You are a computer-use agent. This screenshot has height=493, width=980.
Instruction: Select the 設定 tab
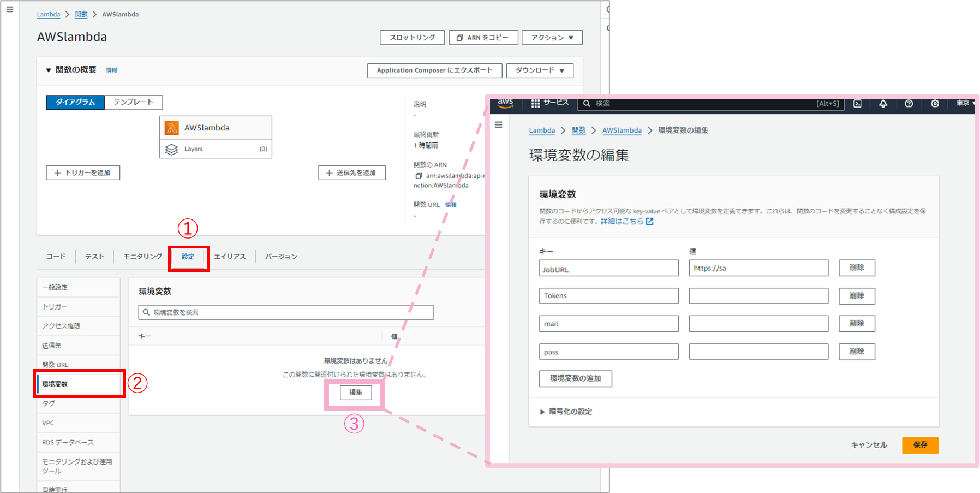188,257
